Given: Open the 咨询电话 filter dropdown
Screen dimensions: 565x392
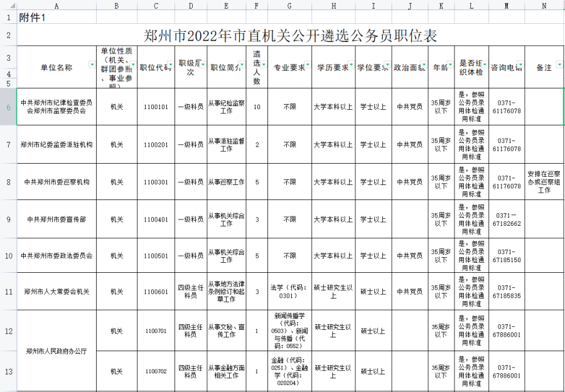Looking at the screenshot, I should [x=520, y=65].
